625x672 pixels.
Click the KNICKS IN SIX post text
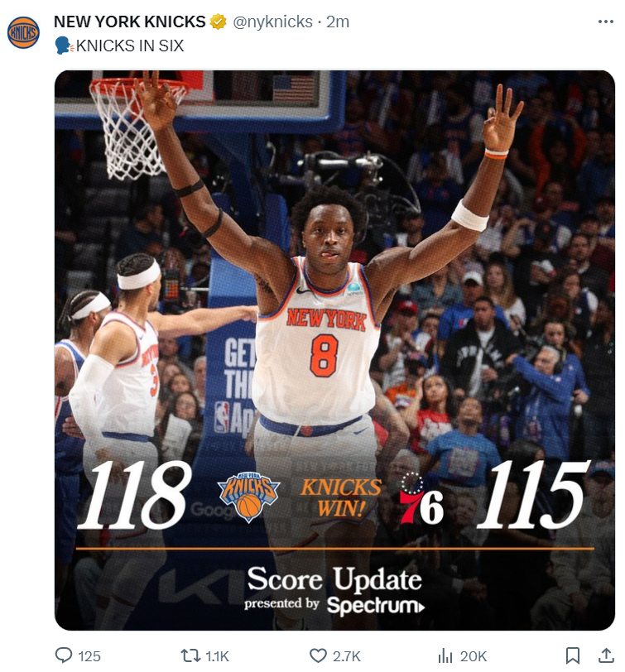[x=130, y=46]
